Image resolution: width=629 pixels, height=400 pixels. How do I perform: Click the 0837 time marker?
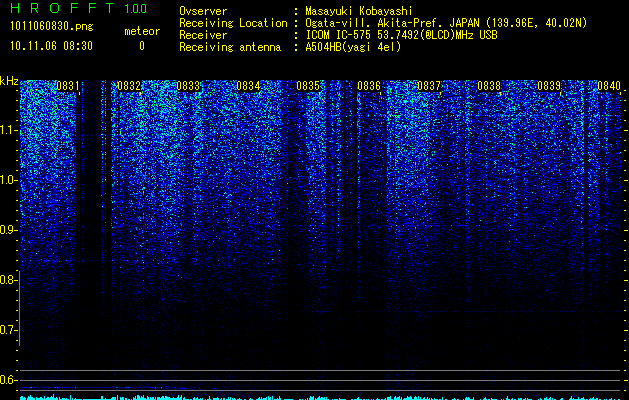[429, 86]
